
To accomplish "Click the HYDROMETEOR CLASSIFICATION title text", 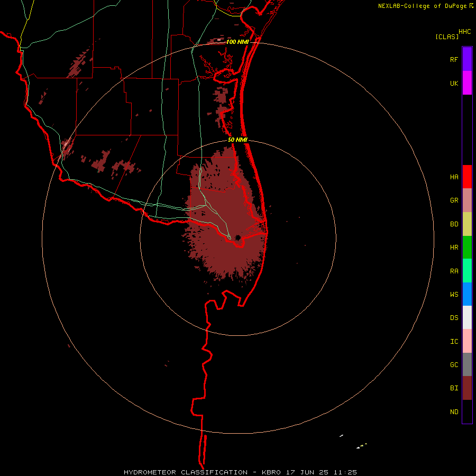I will [186, 472].
